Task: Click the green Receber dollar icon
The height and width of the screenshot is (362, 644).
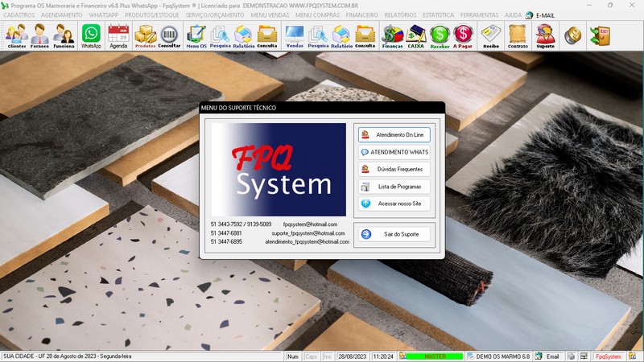Action: pyautogui.click(x=440, y=36)
